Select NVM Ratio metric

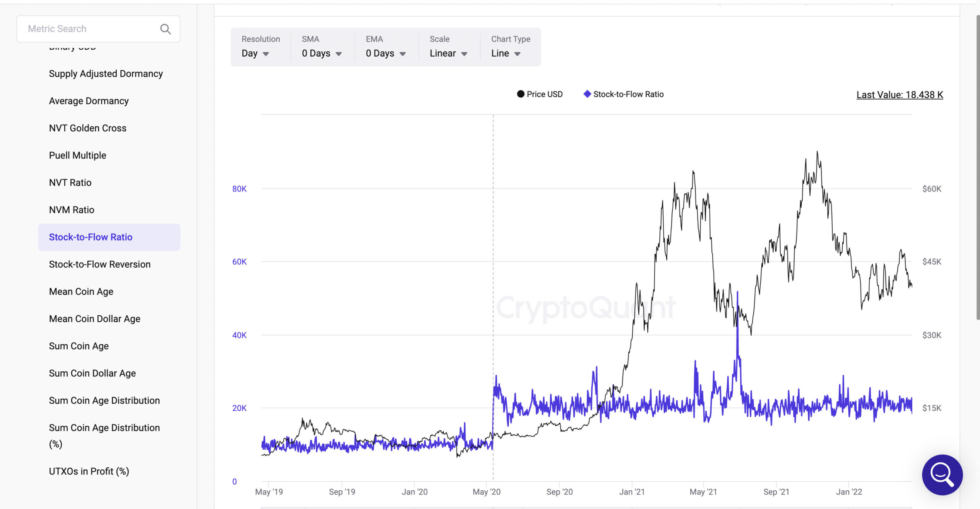[72, 209]
